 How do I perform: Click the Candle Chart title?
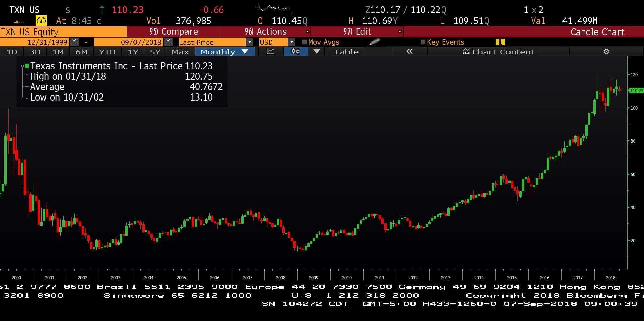pos(597,32)
